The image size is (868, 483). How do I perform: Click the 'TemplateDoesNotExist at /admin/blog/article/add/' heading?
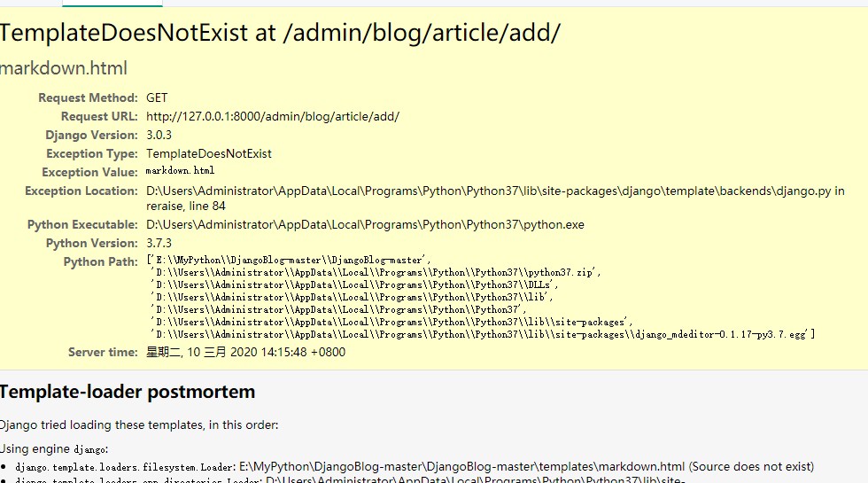pyautogui.click(x=280, y=34)
